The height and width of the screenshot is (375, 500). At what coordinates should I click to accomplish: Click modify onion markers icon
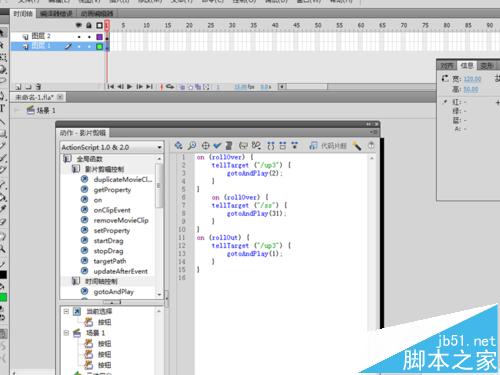[x=206, y=87]
